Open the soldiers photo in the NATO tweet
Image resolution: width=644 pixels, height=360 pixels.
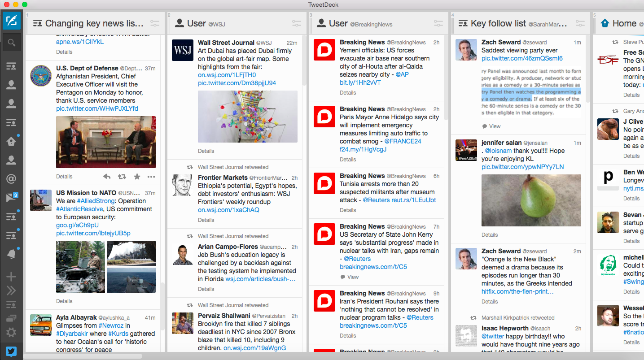pyautogui.click(x=81, y=267)
